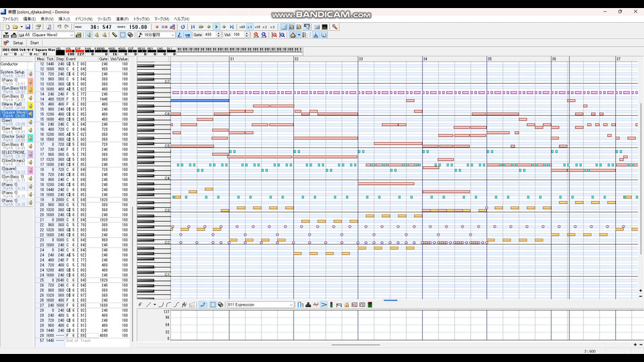Click the Setup button
The width and height of the screenshot is (644, 362).
point(17,43)
